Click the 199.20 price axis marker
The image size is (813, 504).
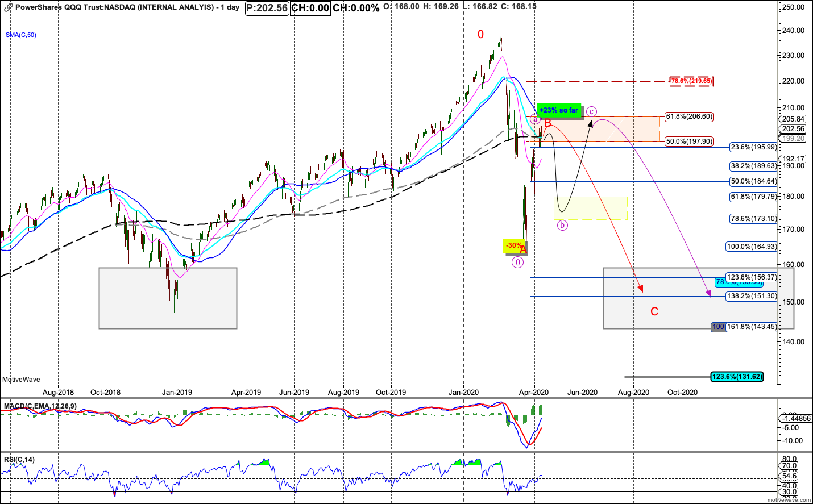793,138
